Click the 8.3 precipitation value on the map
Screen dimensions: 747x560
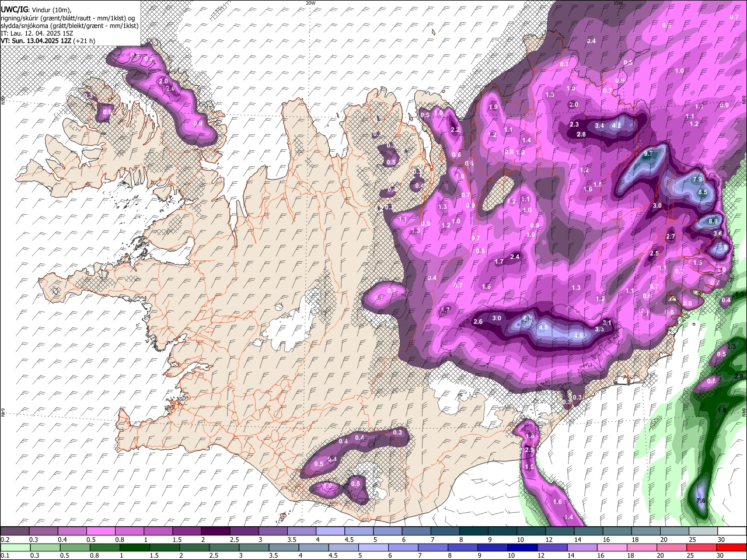coord(713,222)
